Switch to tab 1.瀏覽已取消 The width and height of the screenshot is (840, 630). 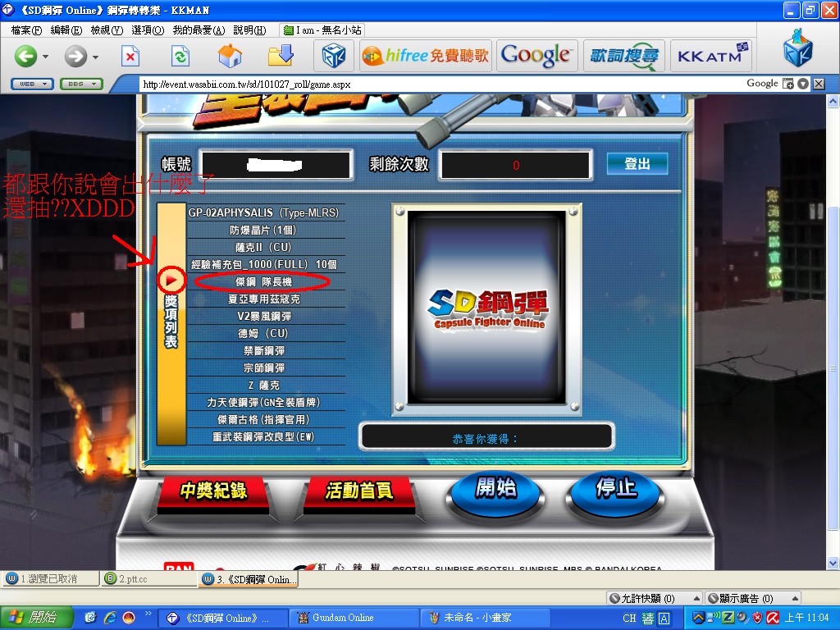point(50,579)
